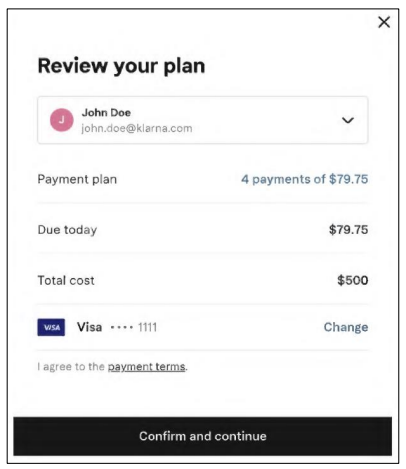This screenshot has height=469, width=406.
Task: Change the Visa payment method
Action: [346, 327]
